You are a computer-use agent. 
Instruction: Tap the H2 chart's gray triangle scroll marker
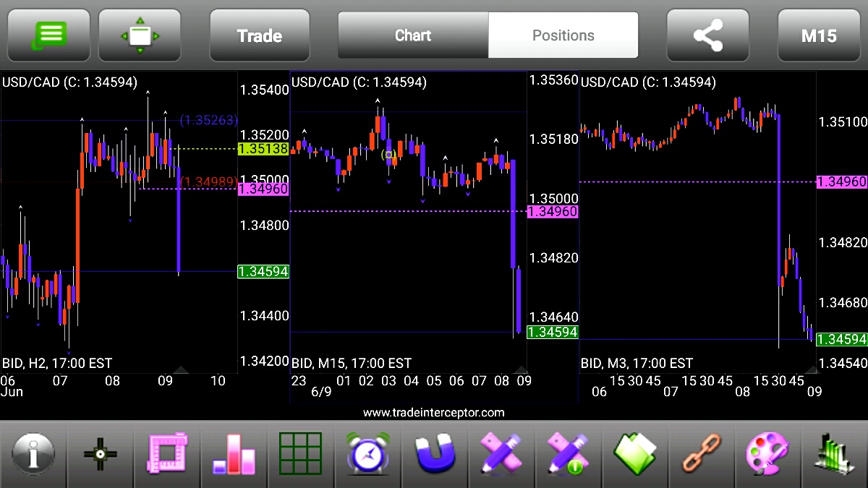[181, 370]
